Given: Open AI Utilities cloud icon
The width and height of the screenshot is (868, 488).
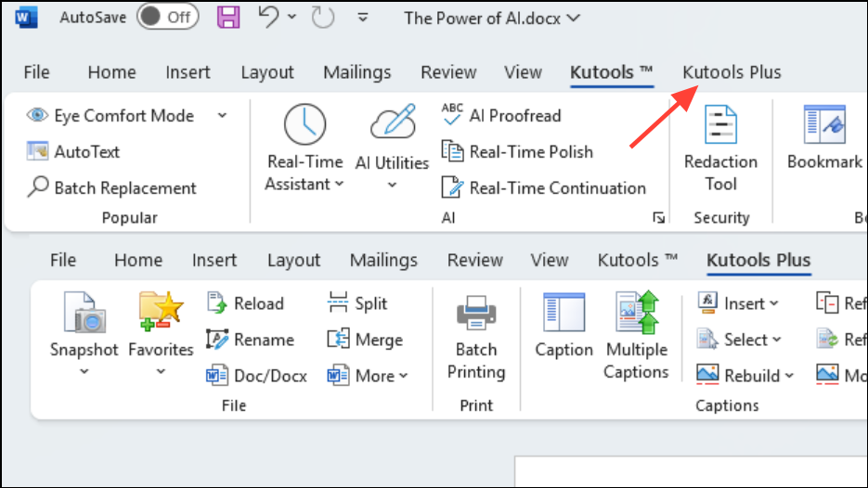Looking at the screenshot, I should (393, 122).
